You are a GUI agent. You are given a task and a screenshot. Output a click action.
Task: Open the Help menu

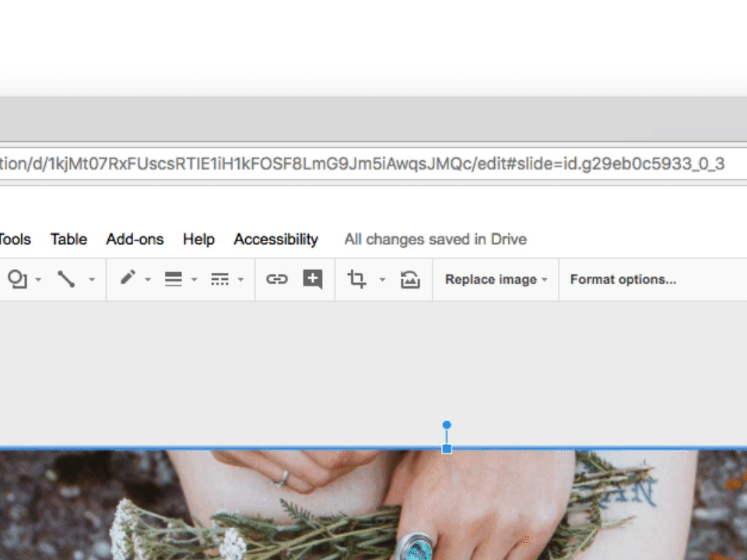198,240
